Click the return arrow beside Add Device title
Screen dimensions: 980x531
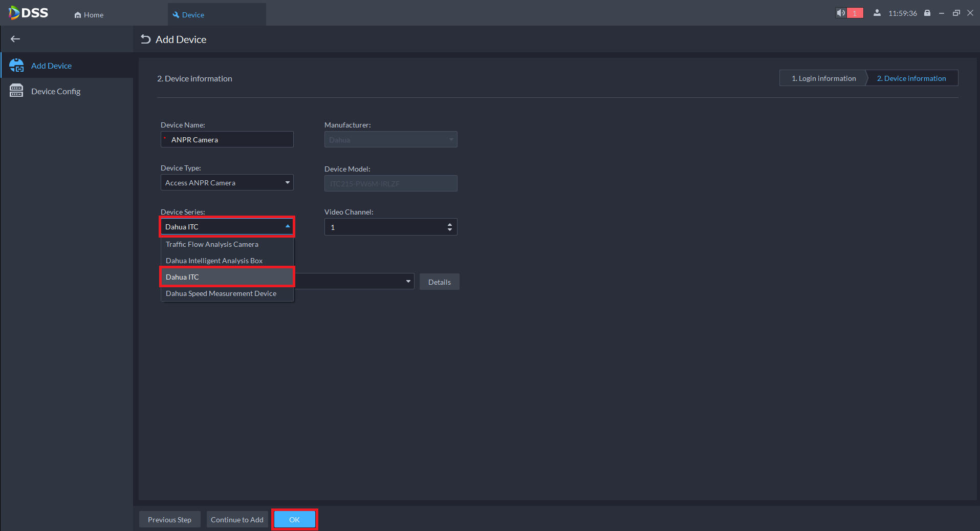146,39
